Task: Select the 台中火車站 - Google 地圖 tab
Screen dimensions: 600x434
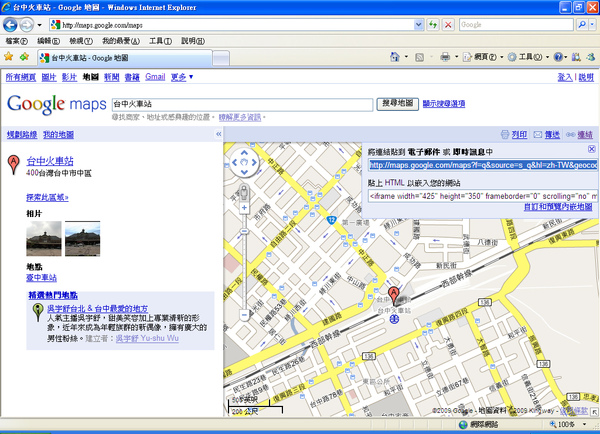Action: [125, 58]
